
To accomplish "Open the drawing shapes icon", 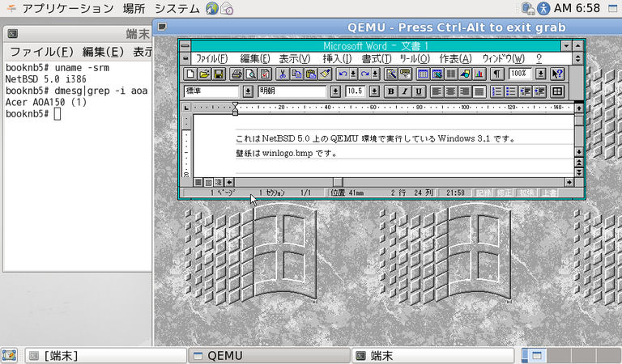I will (x=465, y=74).
